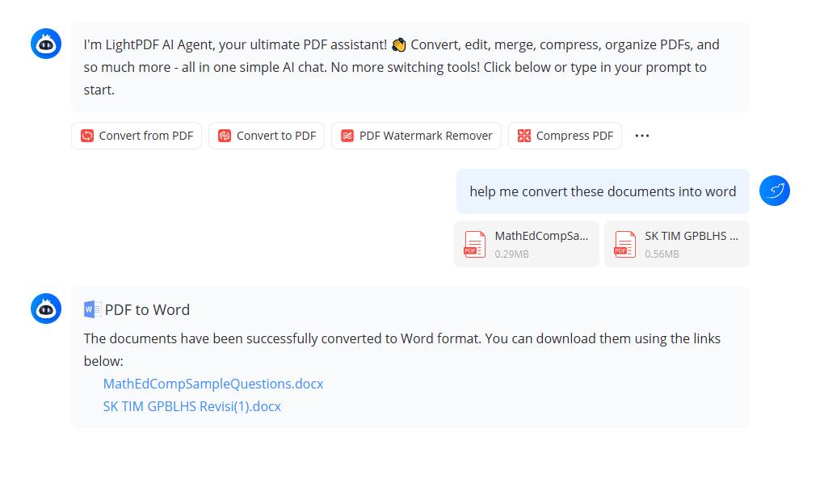
Task: Click the Word icon next to PDF to Word
Action: pos(92,309)
